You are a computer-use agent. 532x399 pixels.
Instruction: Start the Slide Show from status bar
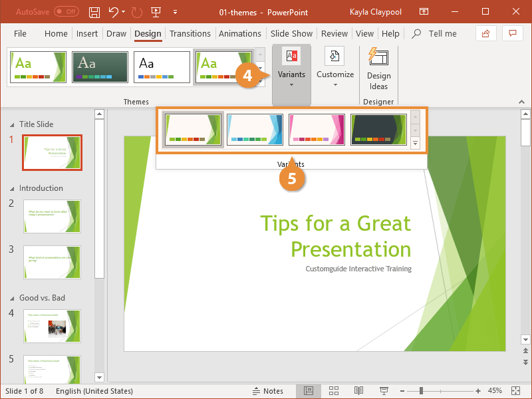click(383, 390)
